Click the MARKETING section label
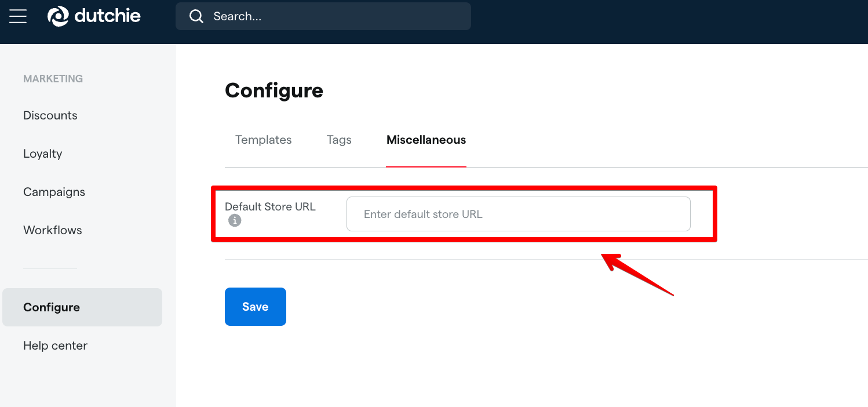The height and width of the screenshot is (407, 868). (53, 78)
